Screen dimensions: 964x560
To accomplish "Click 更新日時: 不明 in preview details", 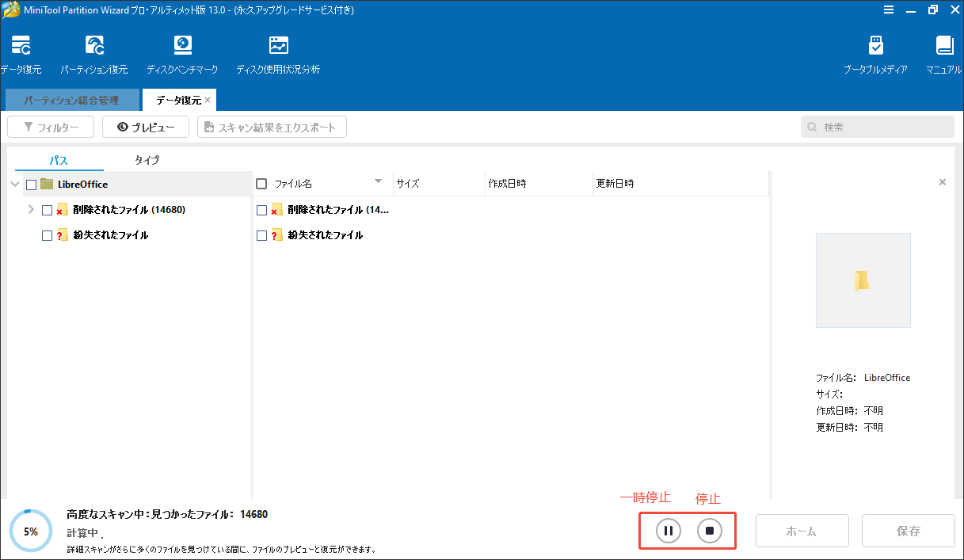I will pos(849,427).
